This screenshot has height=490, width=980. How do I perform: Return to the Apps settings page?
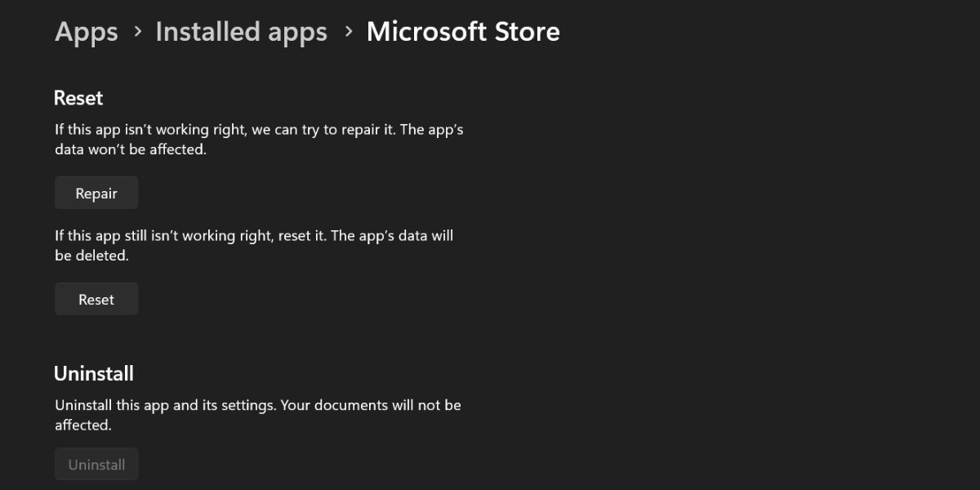pos(86,32)
